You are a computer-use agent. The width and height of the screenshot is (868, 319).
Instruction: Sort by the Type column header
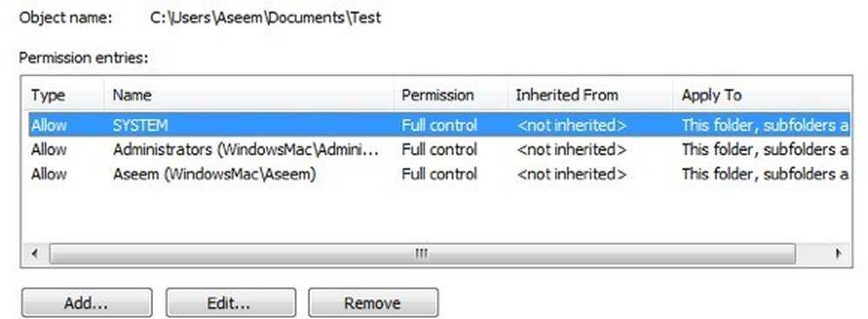[x=63, y=95]
